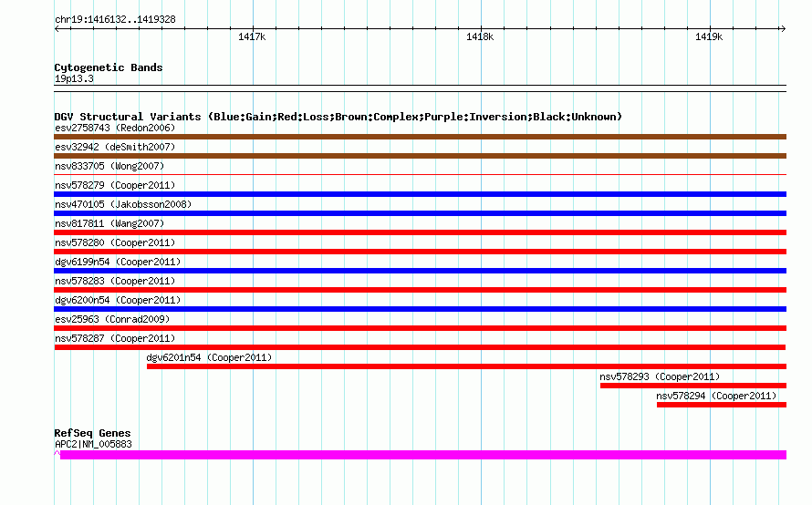This screenshot has width=812, height=505.
Task: Open variant label nsv470105 (Jakobsson2008)
Action: click(x=123, y=204)
